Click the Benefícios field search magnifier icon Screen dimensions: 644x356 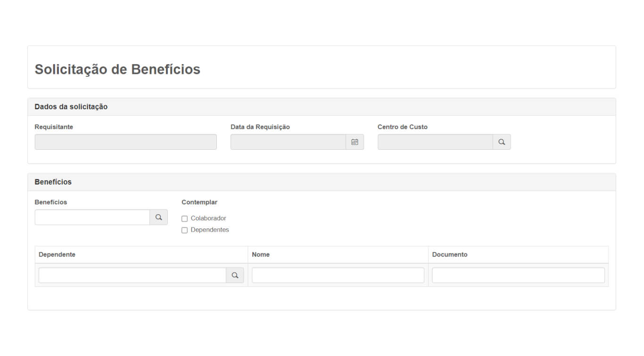159,217
